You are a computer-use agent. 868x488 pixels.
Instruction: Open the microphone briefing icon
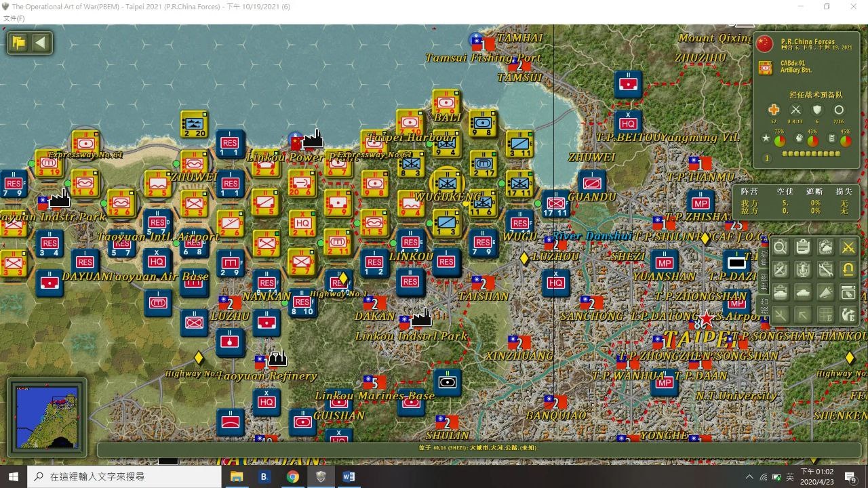(803, 270)
